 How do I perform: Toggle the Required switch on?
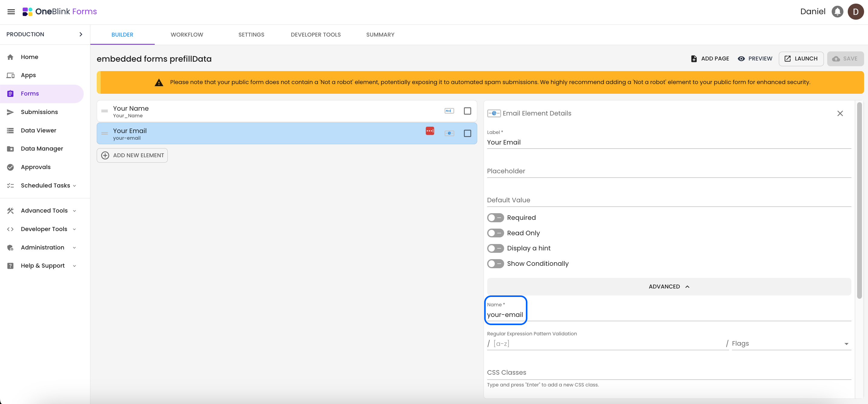495,218
